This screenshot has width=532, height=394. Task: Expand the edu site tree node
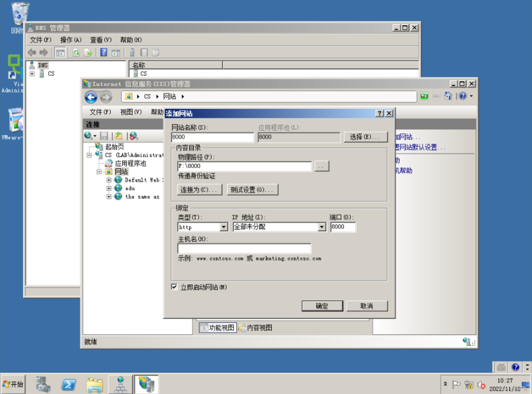pyautogui.click(x=109, y=188)
